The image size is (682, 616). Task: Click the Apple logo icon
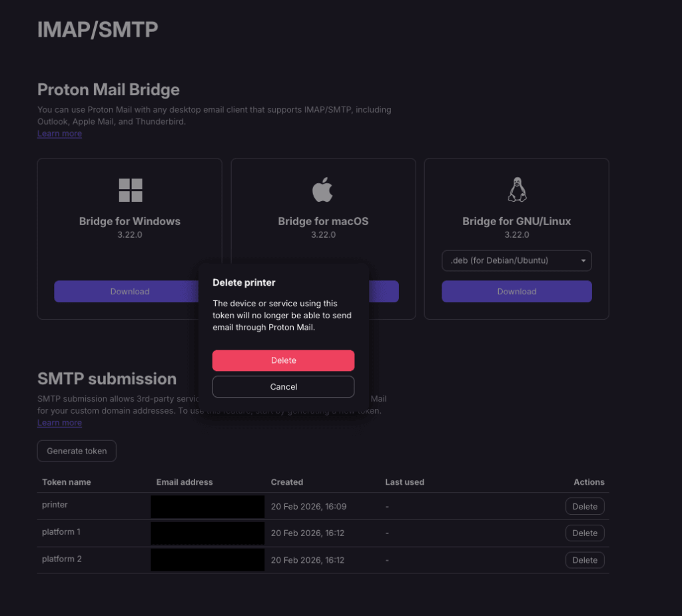pos(322,190)
